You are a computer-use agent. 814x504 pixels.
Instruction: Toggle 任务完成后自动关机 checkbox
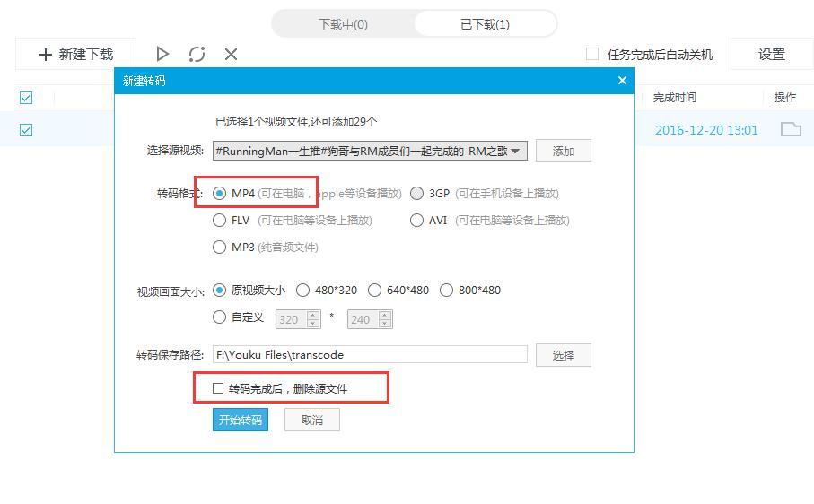[592, 55]
